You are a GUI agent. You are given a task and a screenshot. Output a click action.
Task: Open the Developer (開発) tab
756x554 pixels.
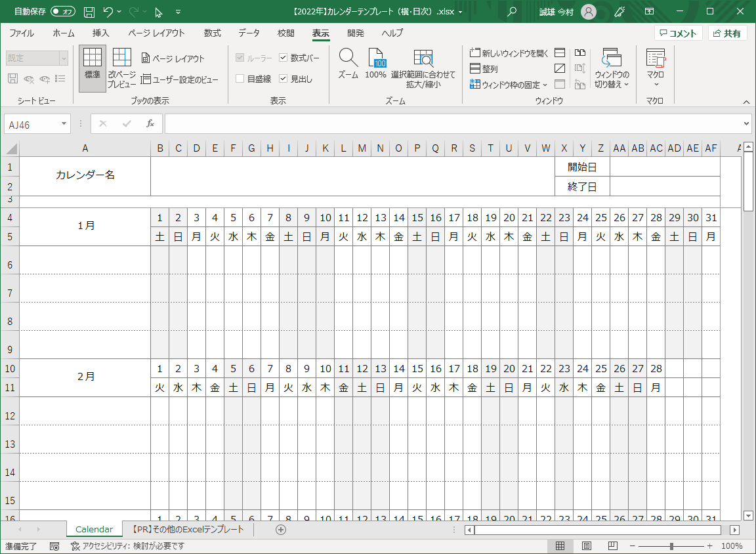pos(355,33)
